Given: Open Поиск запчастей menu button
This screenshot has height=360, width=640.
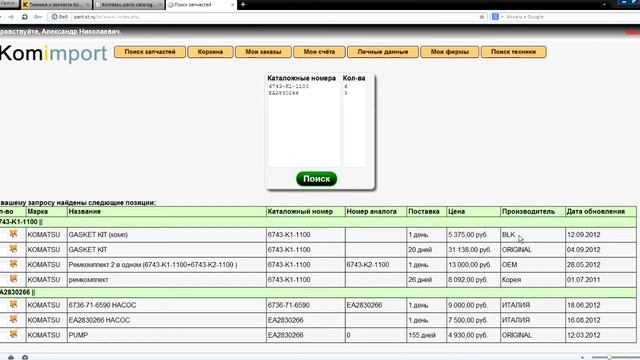Looking at the screenshot, I should coord(150,52).
